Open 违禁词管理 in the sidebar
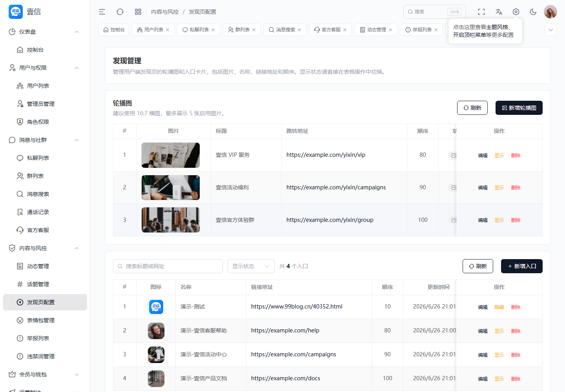565x392 pixels. coord(45,356)
